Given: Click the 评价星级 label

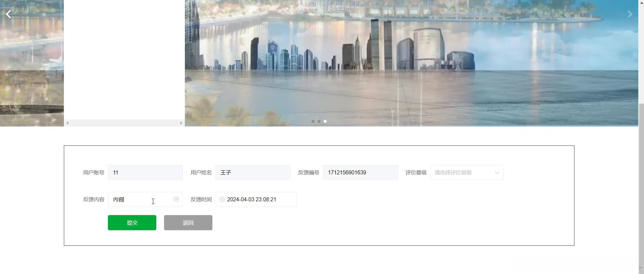Looking at the screenshot, I should click(416, 172).
